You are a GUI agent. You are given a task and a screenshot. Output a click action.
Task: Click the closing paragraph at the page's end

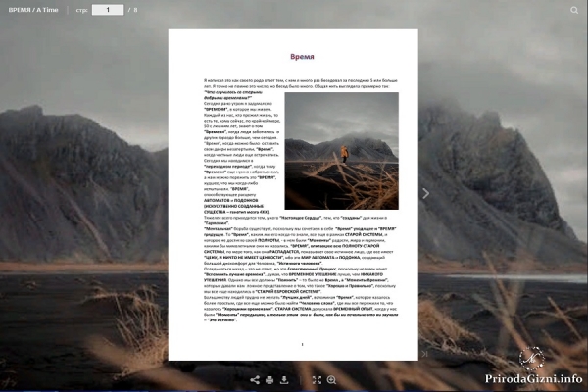[301, 309]
